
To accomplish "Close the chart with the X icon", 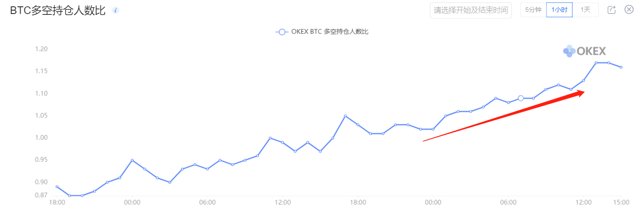I will (629, 9).
